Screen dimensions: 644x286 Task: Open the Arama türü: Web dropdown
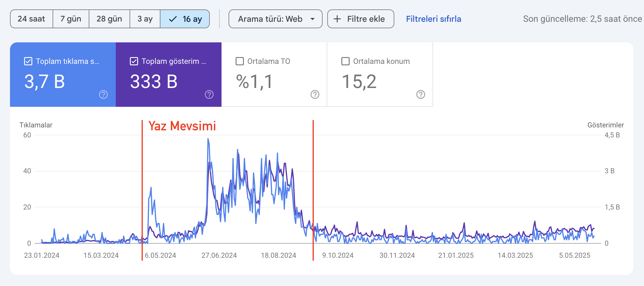pos(276,19)
